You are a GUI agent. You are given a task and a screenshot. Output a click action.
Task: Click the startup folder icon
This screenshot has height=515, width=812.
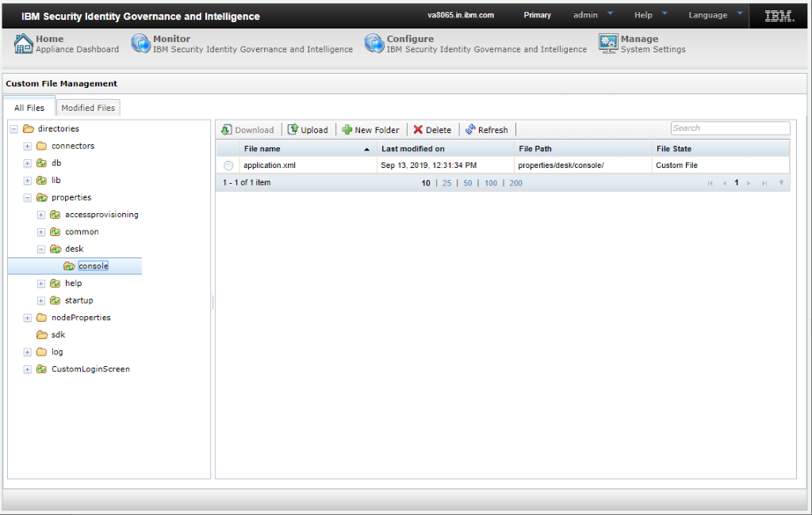56,300
